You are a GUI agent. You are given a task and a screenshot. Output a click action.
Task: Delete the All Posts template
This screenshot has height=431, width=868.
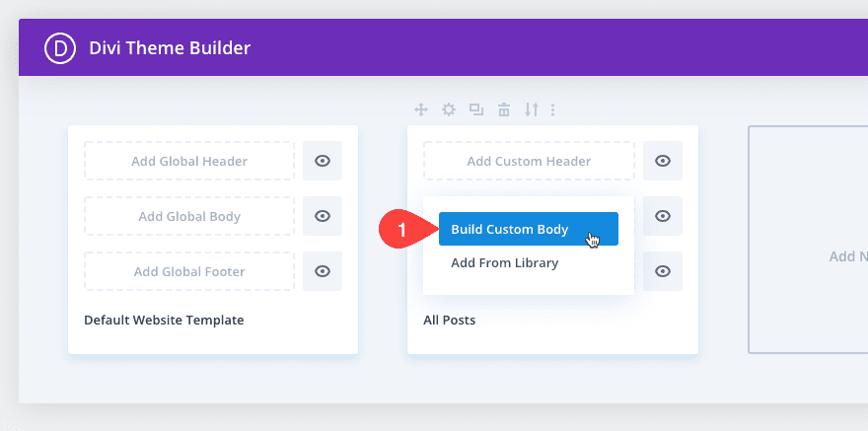click(x=504, y=109)
